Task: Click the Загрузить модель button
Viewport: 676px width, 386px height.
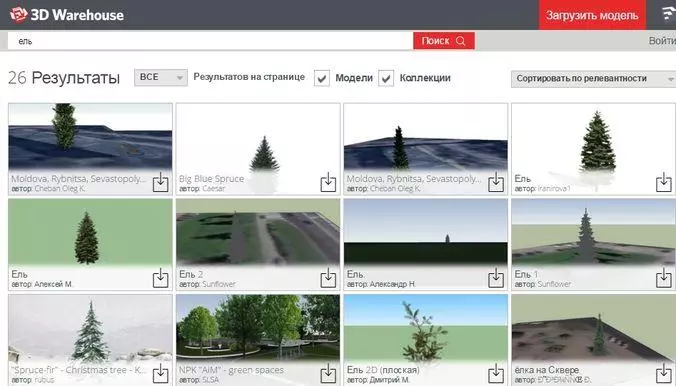Action: point(592,15)
